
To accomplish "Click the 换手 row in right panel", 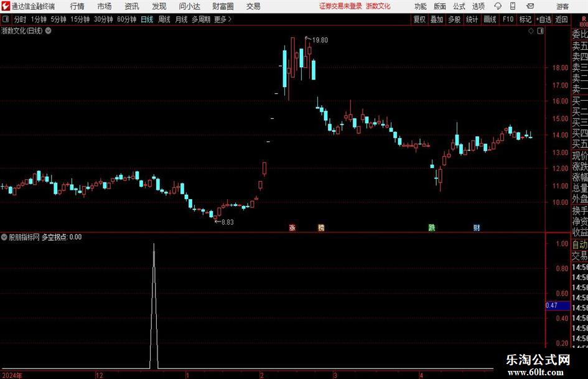I will pyautogui.click(x=580, y=210).
